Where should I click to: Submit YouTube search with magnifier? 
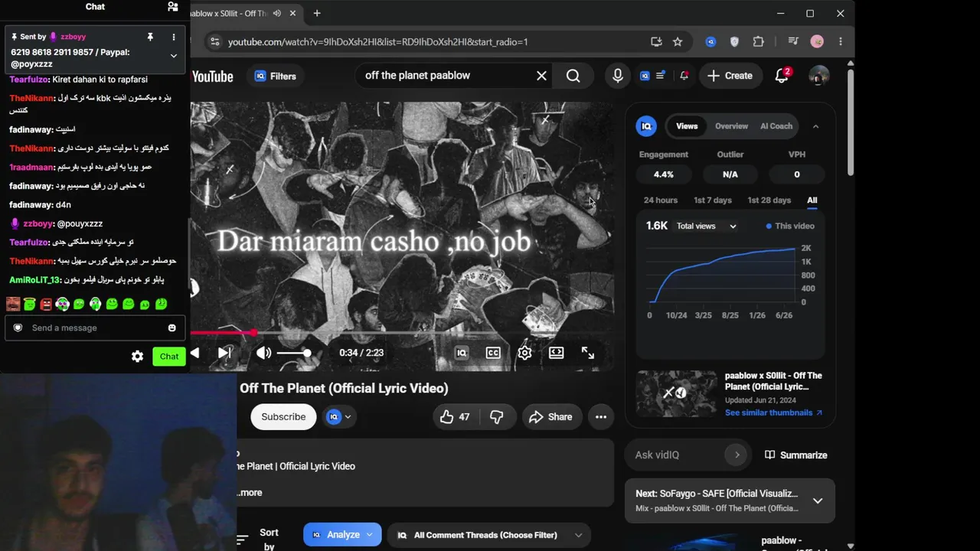pyautogui.click(x=573, y=76)
